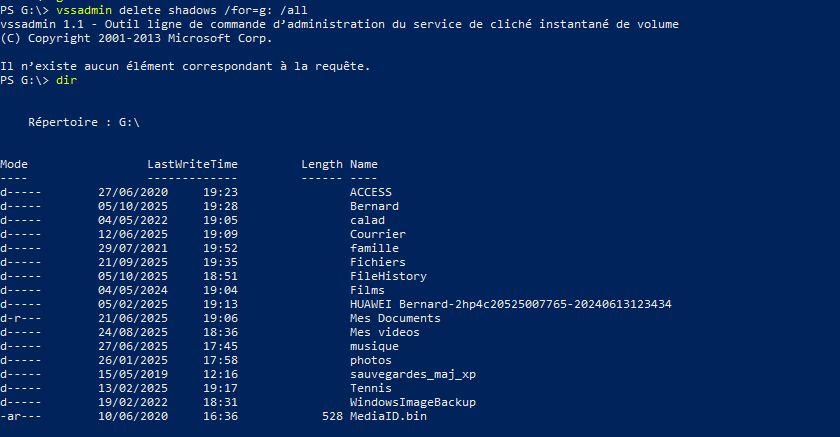
Task: Select the famille directory entry
Action: [374, 248]
